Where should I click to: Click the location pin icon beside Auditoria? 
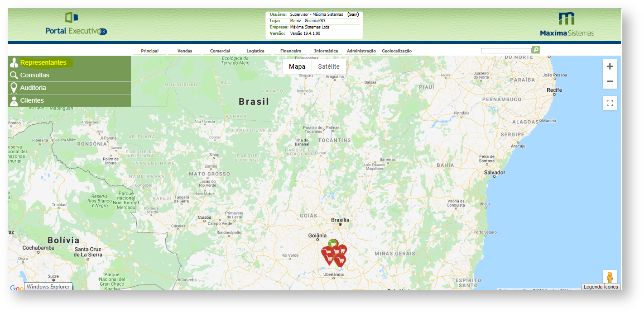[14, 88]
